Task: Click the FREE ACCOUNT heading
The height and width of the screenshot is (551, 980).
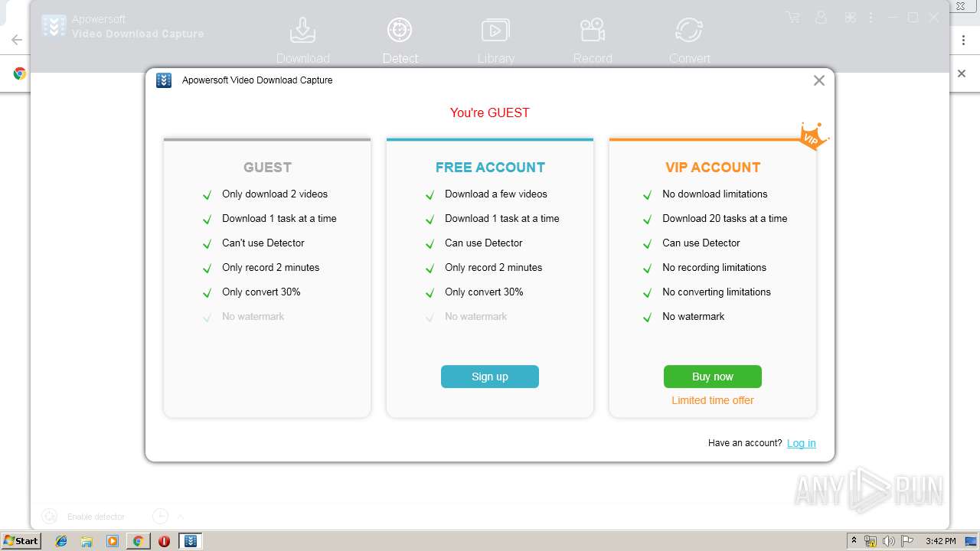Action: point(490,168)
